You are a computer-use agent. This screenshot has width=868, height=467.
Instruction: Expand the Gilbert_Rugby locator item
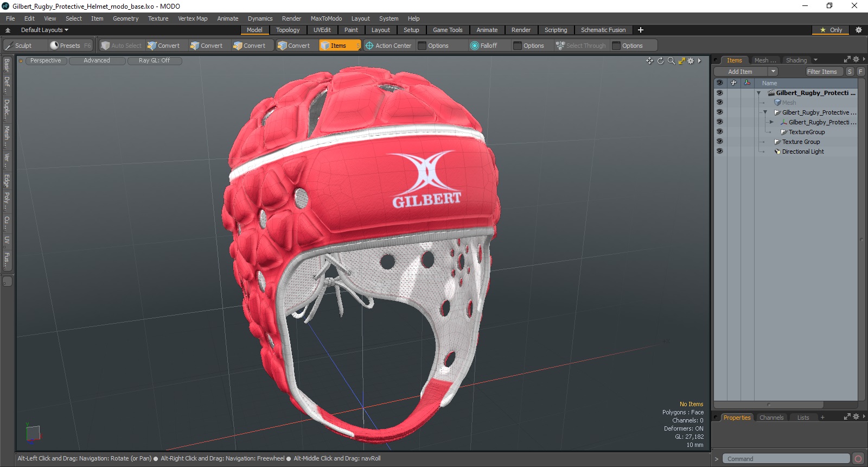(x=771, y=122)
